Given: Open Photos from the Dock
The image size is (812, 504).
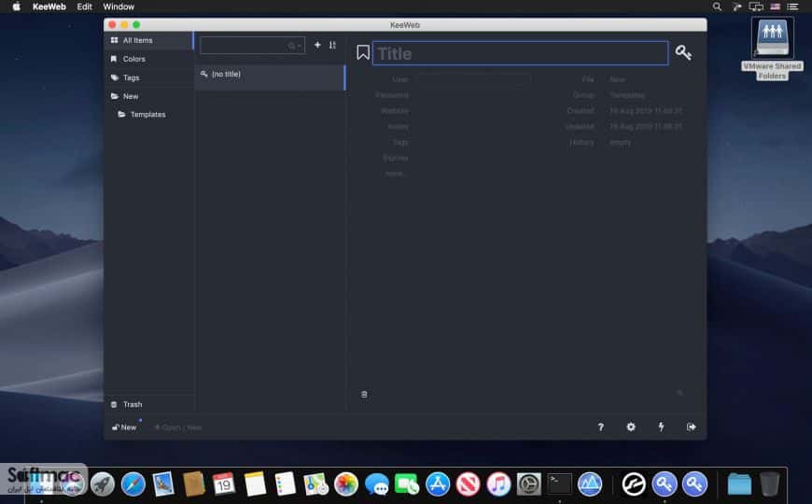Looking at the screenshot, I should [346, 484].
